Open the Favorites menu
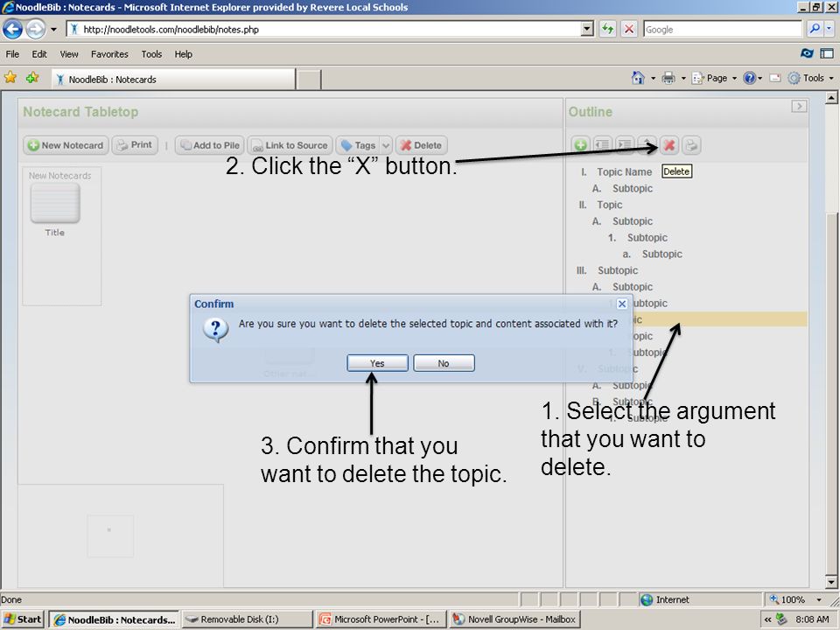The height and width of the screenshot is (630, 840). pos(109,54)
